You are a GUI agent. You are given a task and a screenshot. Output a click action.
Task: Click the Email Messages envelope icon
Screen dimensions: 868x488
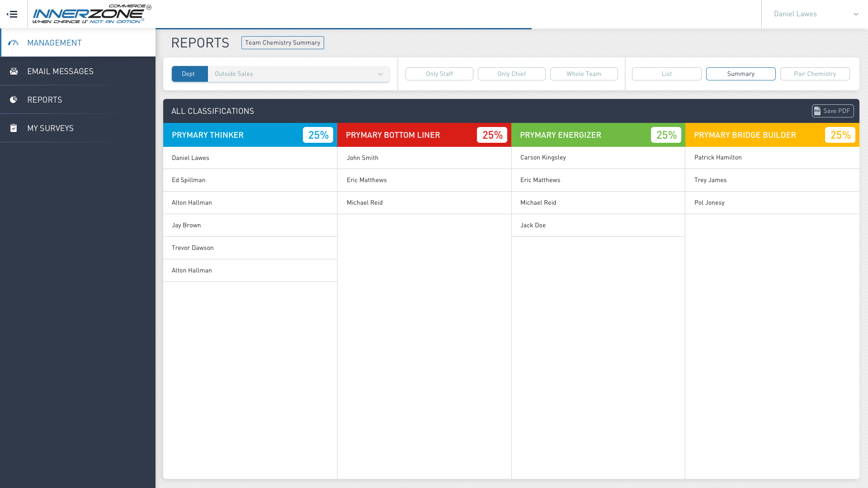[14, 71]
